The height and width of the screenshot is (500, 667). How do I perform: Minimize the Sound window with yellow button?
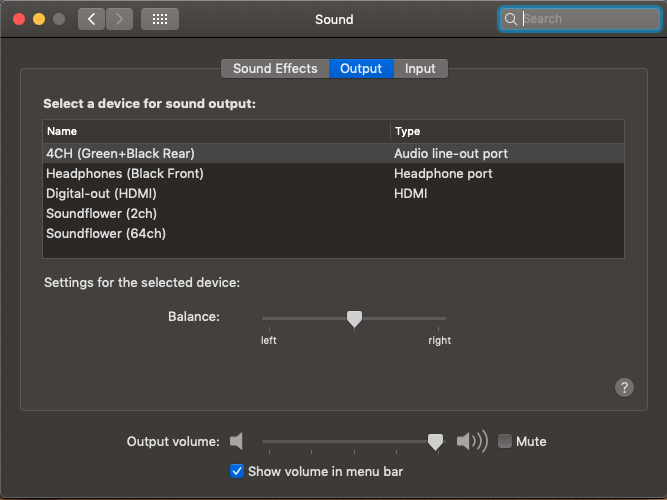click(39, 19)
